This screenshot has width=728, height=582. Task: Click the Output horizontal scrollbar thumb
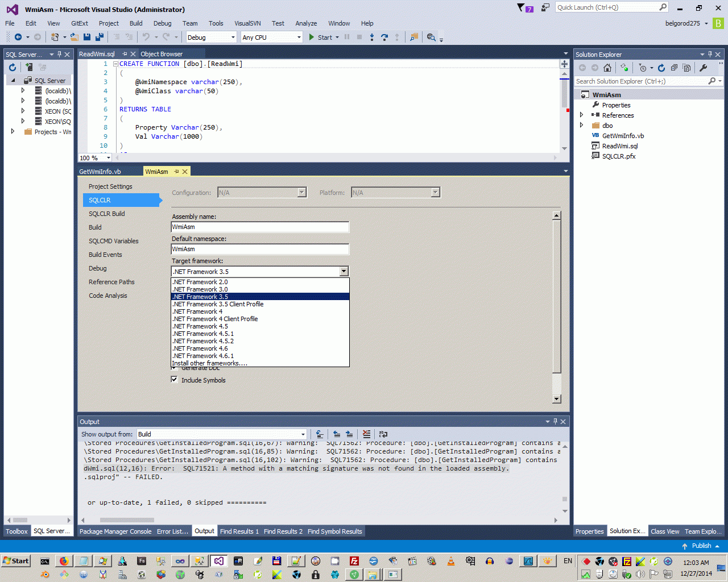(127, 519)
